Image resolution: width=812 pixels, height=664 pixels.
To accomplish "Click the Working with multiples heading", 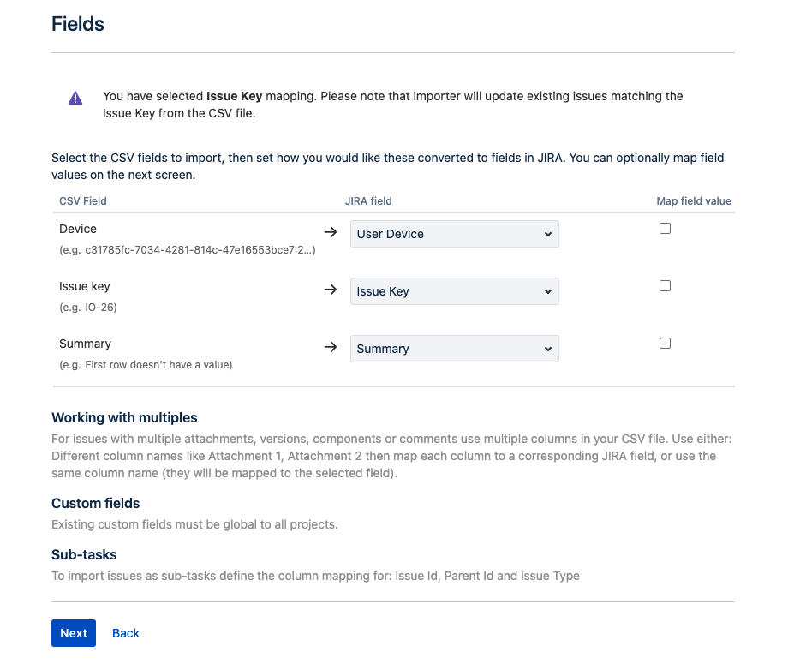I will 124,418.
